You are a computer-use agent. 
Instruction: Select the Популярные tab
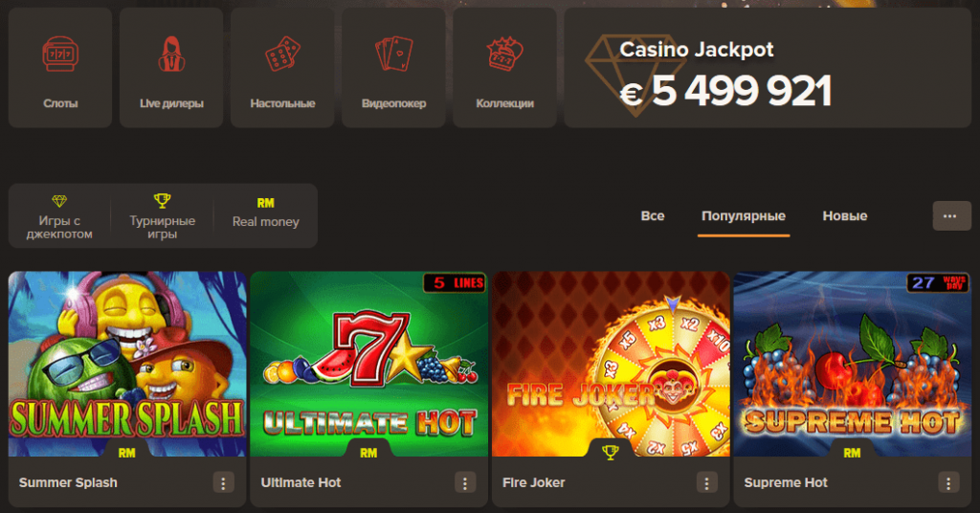click(x=743, y=216)
